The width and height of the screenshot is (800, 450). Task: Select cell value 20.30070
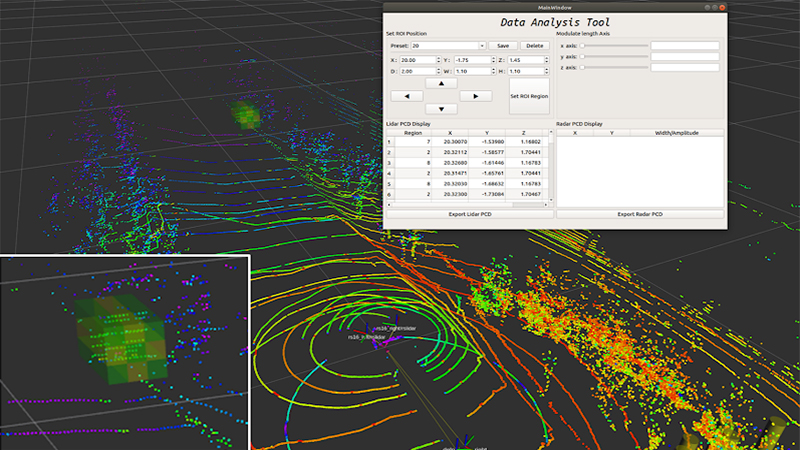pyautogui.click(x=449, y=142)
